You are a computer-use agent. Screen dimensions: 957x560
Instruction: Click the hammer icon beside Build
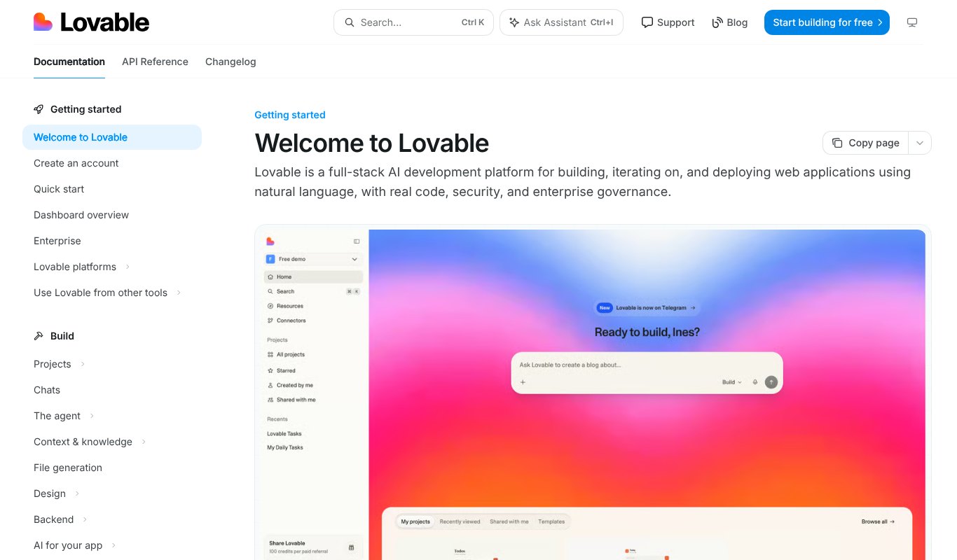point(39,336)
